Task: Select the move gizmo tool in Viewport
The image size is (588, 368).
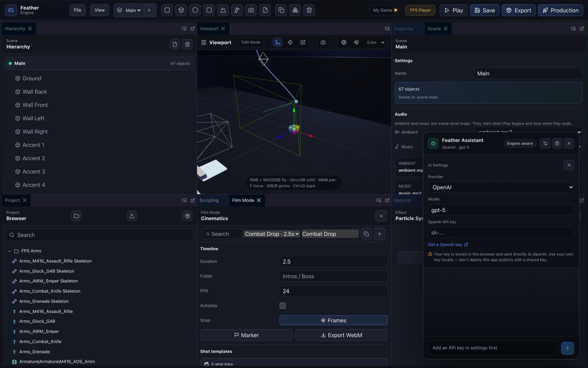Action: 278,42
